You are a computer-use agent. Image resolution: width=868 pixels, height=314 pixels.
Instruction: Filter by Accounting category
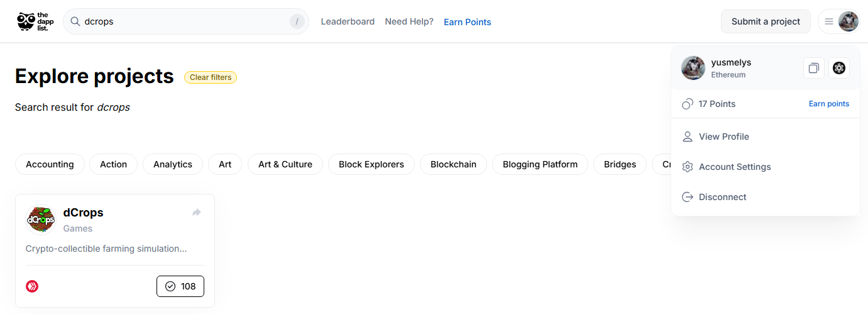tap(50, 164)
